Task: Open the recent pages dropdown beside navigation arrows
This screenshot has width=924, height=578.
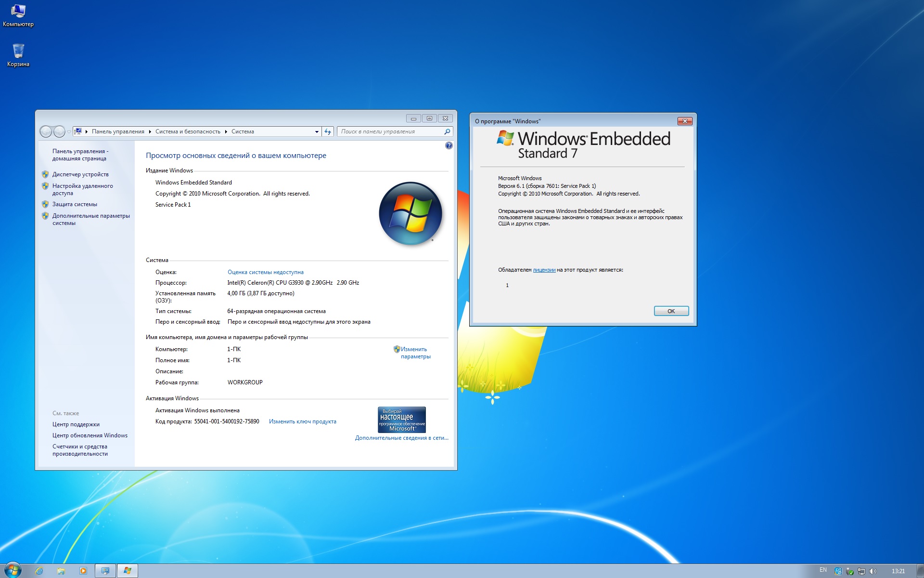Action: 69,131
